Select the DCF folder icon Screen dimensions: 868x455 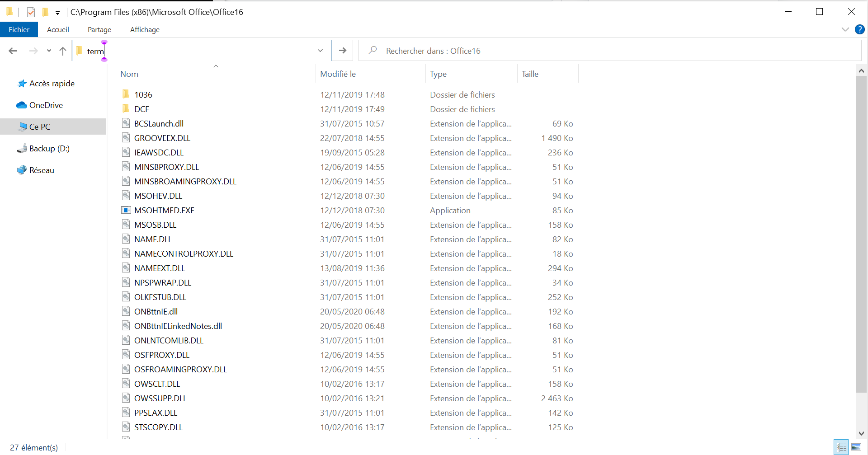pos(126,108)
